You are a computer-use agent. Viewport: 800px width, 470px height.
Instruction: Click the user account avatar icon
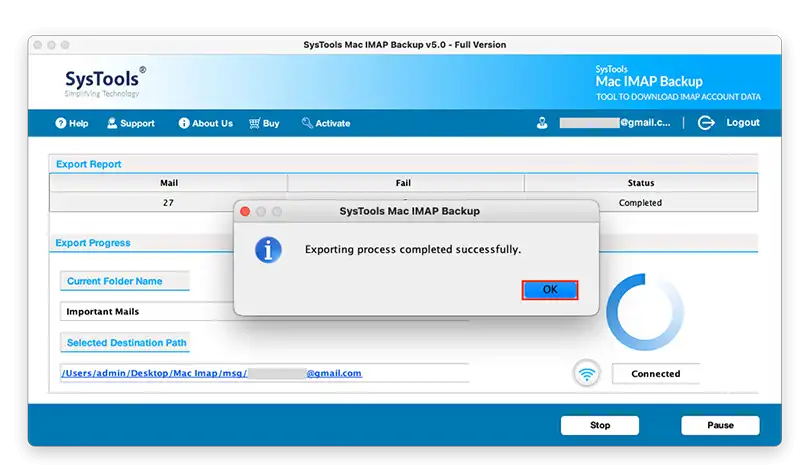coord(542,123)
